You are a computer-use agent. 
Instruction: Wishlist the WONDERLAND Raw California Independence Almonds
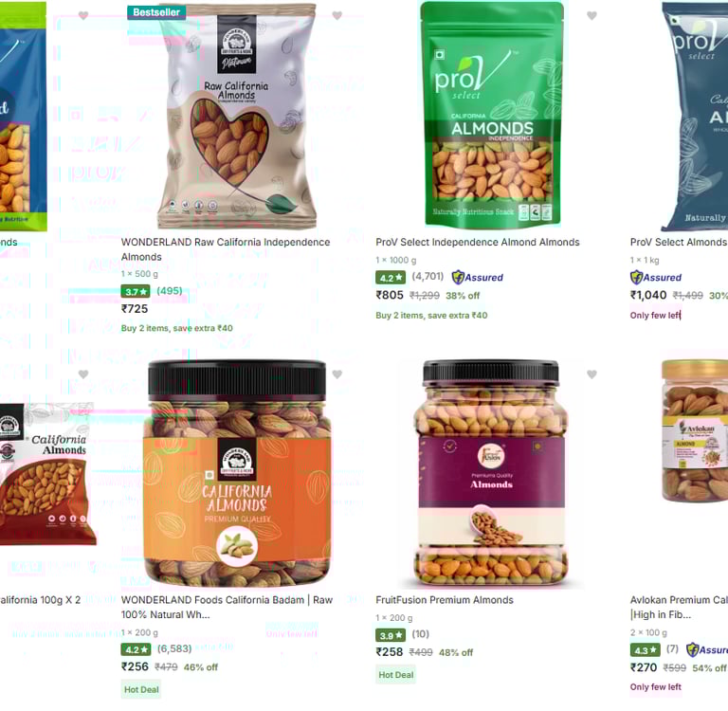coord(337,15)
